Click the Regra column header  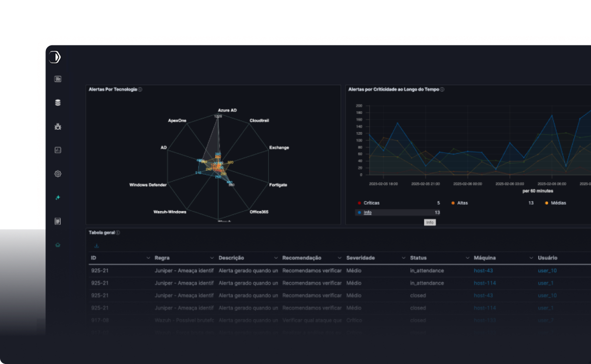(x=162, y=258)
